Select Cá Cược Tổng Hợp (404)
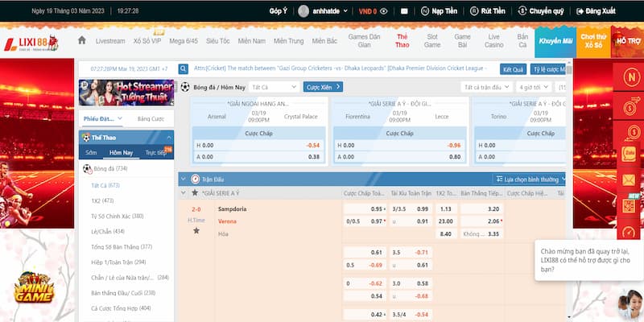644x322 pixels. pos(122,308)
